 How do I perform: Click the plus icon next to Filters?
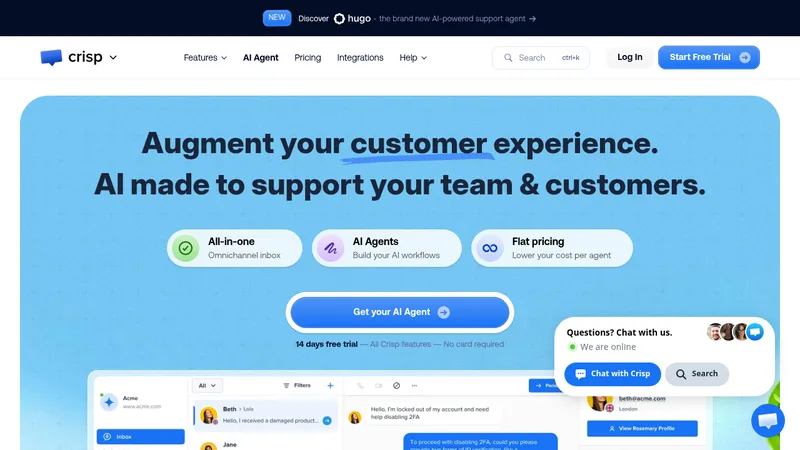330,386
